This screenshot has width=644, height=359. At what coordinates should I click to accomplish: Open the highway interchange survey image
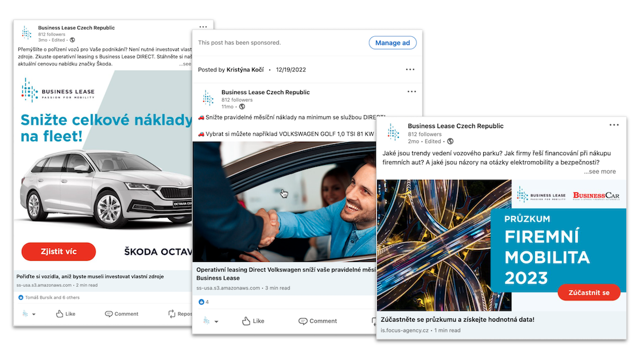(x=444, y=245)
